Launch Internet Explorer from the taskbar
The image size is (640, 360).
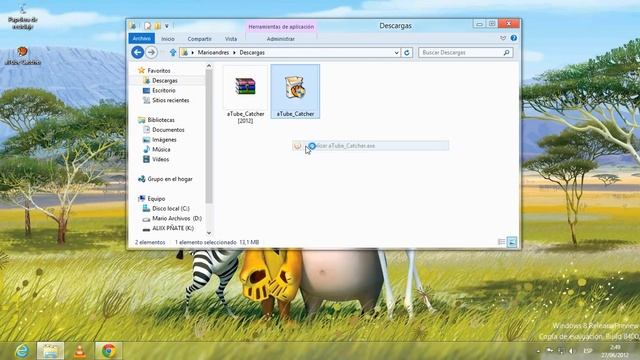(x=22, y=351)
